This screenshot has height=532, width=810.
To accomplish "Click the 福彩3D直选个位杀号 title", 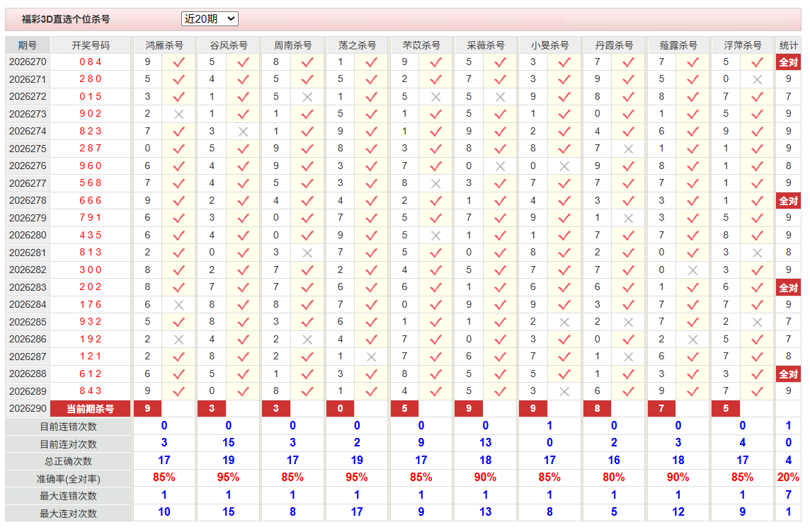I will pos(66,19).
